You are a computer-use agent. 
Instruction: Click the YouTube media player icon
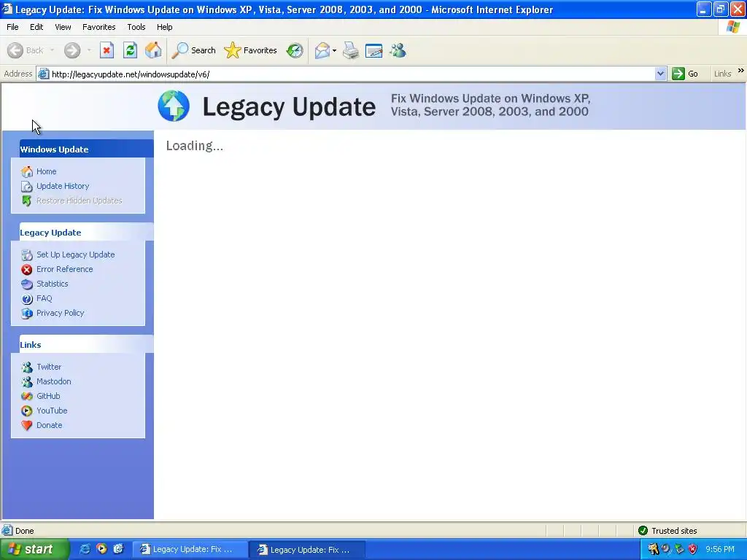click(27, 411)
